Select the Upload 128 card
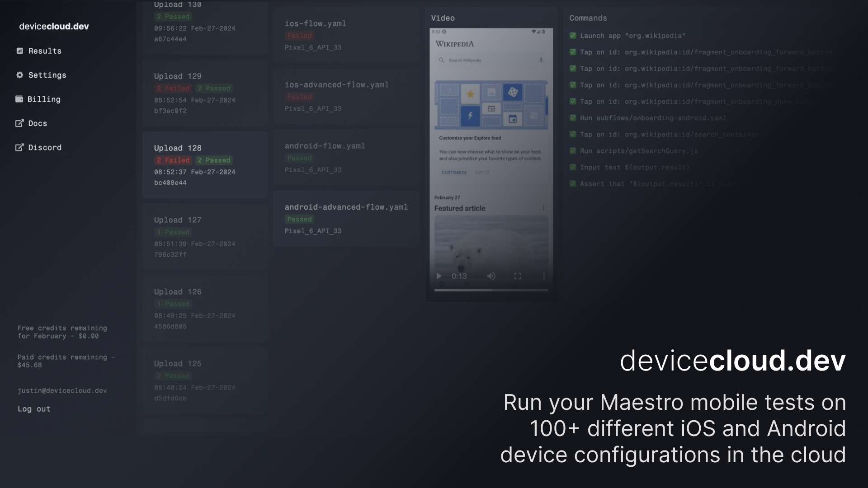The height and width of the screenshot is (488, 868). pos(204,165)
